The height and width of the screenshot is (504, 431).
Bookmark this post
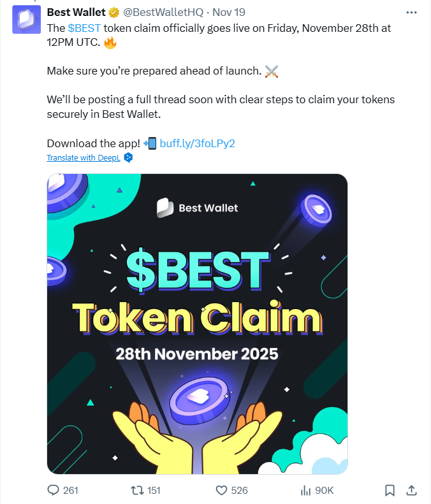tap(390, 490)
